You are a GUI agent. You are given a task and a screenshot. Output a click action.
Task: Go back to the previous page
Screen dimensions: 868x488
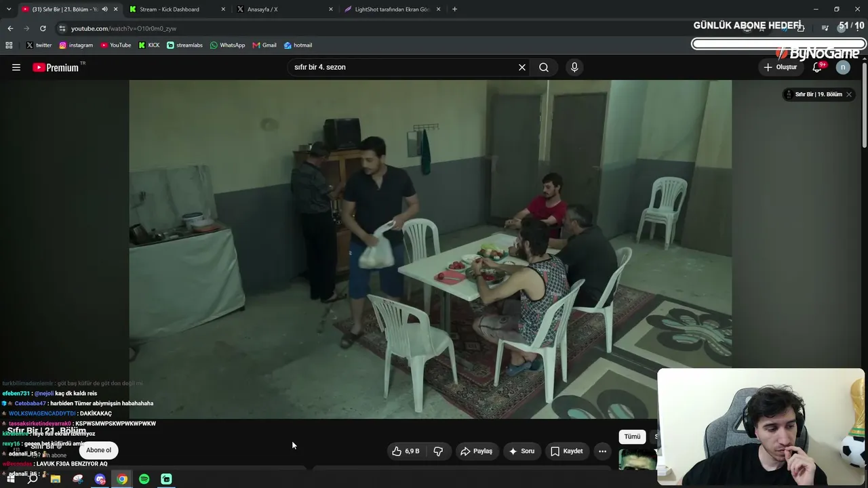point(10,28)
